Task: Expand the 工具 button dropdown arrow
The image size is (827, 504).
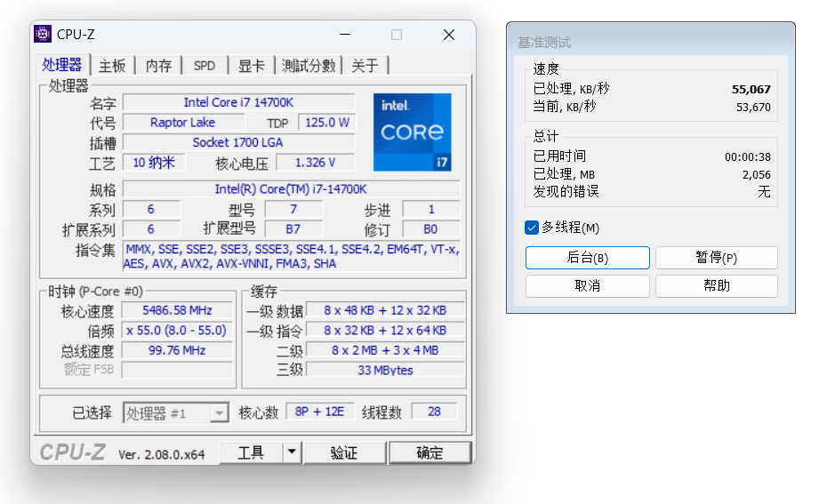Action: (x=292, y=452)
